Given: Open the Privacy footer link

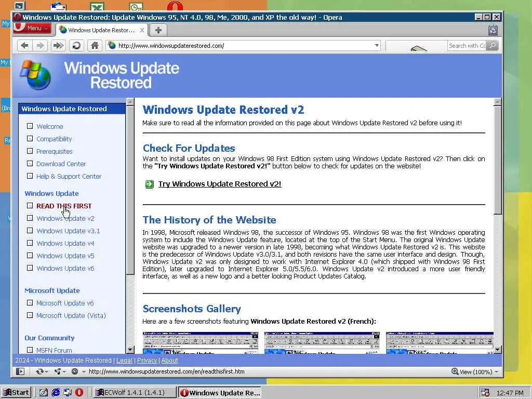Looking at the screenshot, I should click(x=147, y=361).
